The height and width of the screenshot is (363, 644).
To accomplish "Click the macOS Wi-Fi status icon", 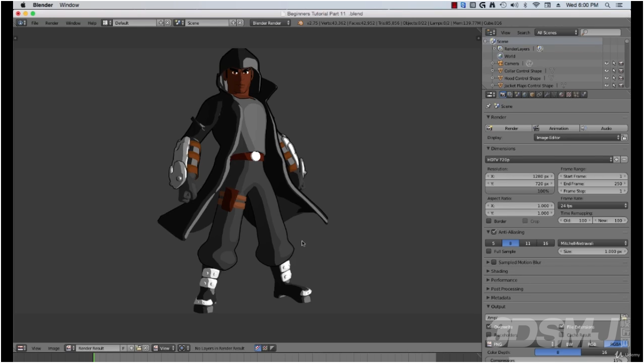I will coord(536,5).
